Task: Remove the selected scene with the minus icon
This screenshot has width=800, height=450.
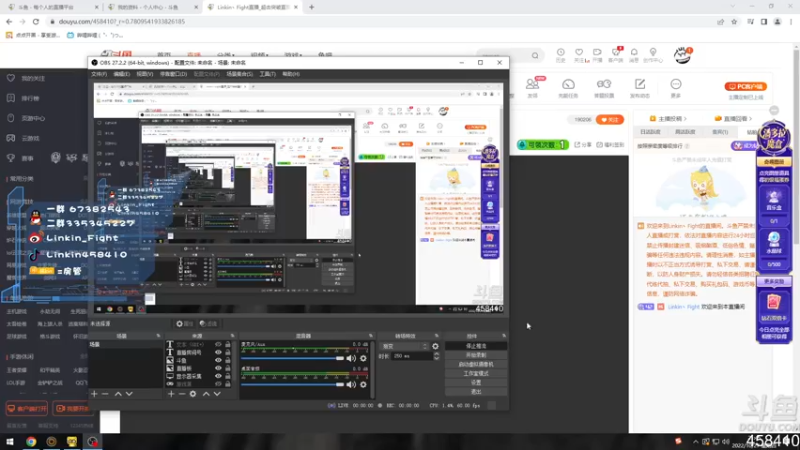Action: [x=105, y=394]
